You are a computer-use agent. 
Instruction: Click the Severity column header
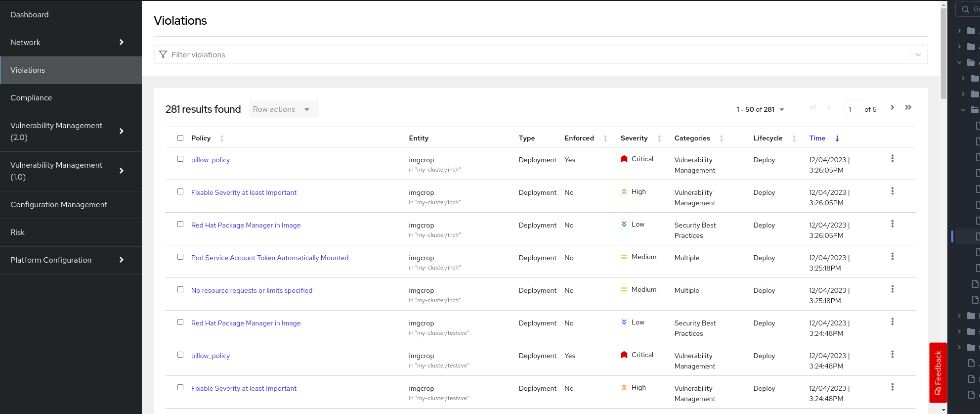tap(634, 138)
